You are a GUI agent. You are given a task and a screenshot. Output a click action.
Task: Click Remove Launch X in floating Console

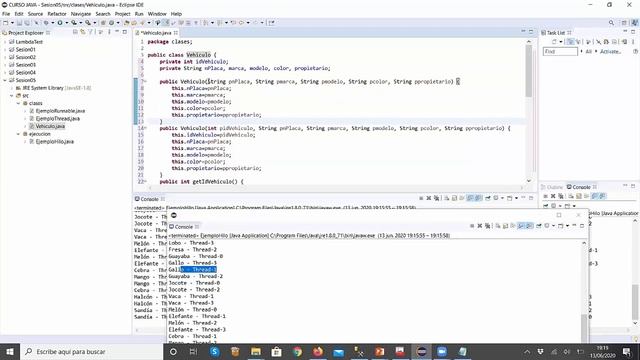point(480,226)
